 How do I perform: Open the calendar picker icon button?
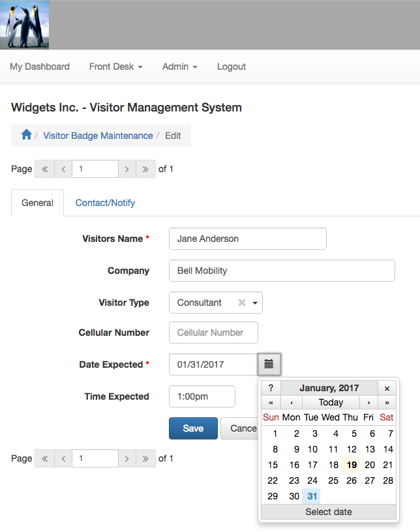pos(269,364)
